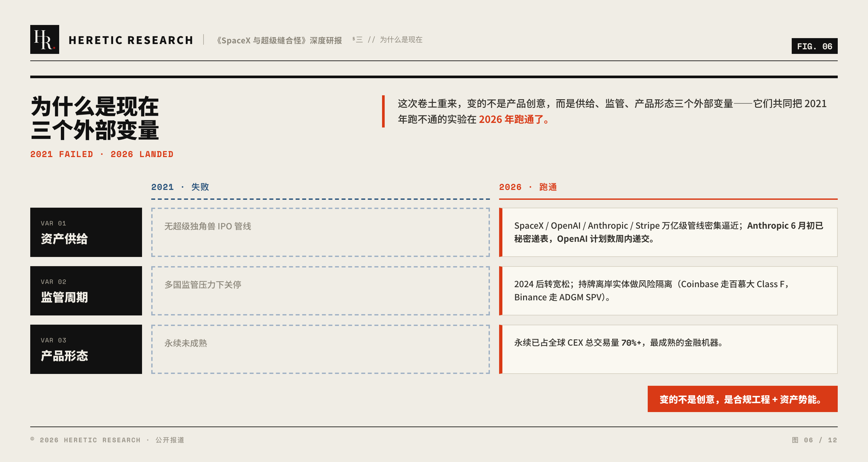Viewport: 868px width, 462px height.
Task: Click the VAR 02 监管周期 card
Action: point(86,291)
